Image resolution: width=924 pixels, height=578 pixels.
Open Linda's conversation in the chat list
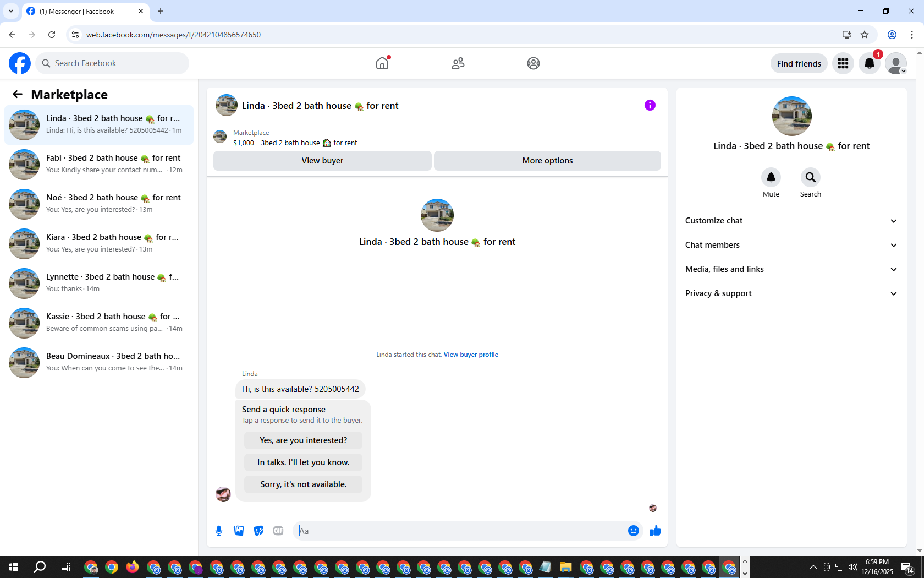coord(99,125)
